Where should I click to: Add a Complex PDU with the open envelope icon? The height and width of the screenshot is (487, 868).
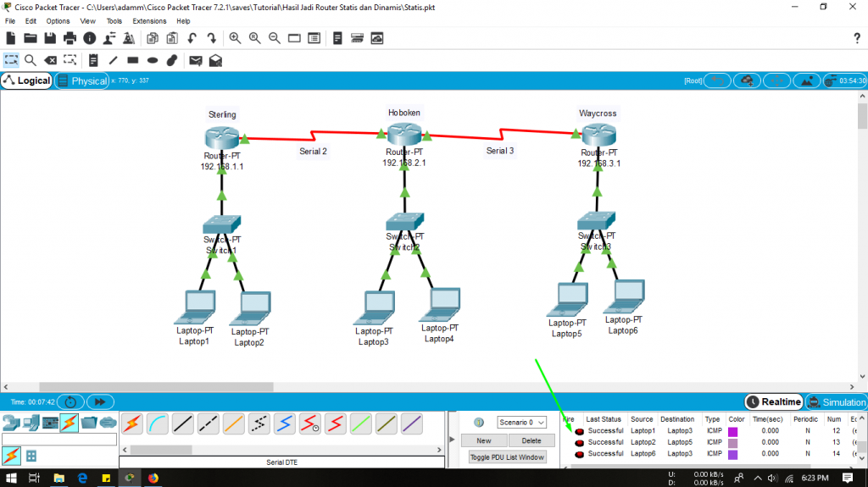tap(215, 60)
